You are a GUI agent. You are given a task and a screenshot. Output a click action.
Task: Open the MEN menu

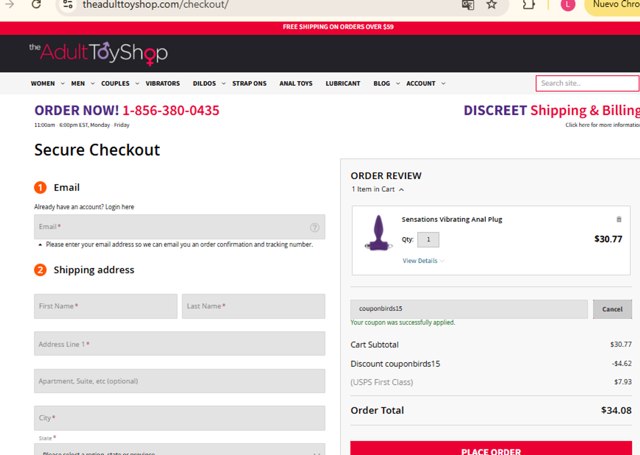point(78,83)
